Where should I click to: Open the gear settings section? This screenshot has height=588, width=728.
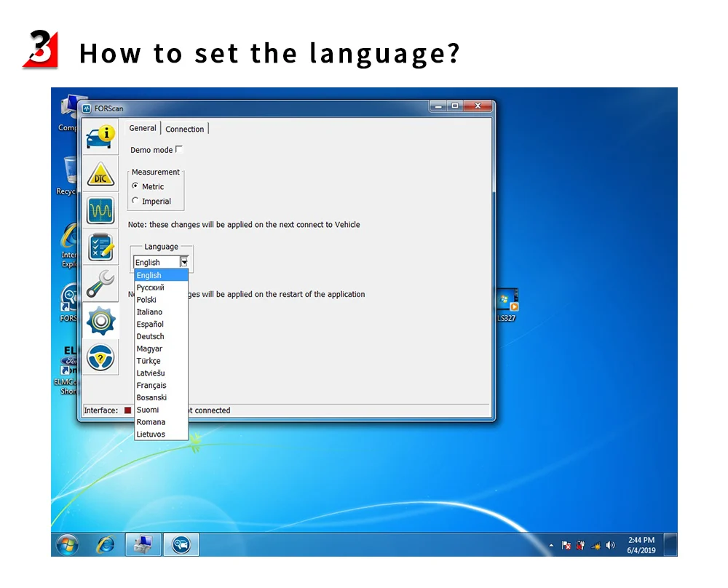pyautogui.click(x=100, y=321)
